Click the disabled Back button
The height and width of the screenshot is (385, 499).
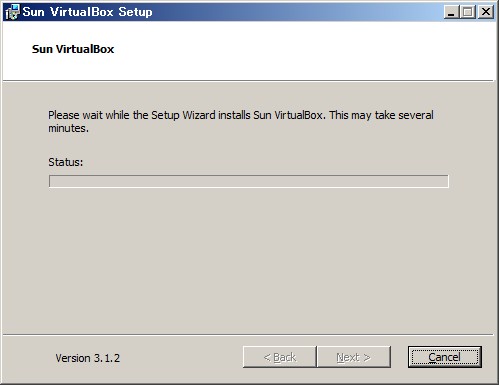point(280,357)
